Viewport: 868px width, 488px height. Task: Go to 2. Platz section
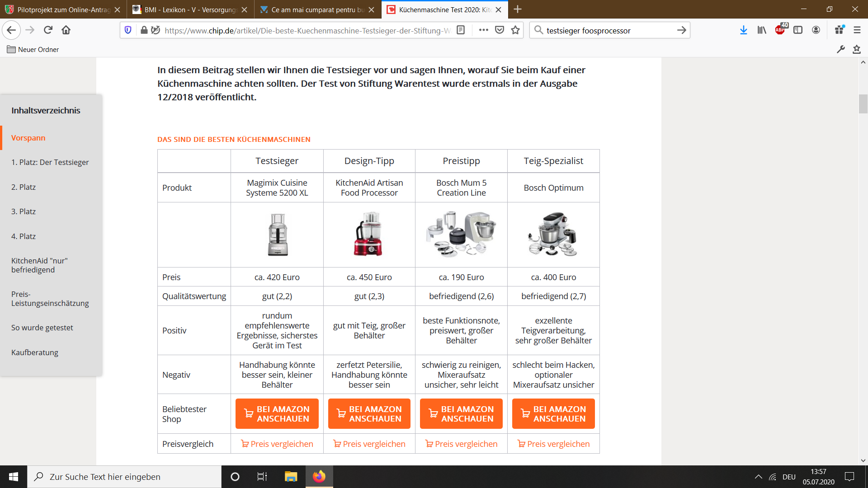(x=24, y=187)
